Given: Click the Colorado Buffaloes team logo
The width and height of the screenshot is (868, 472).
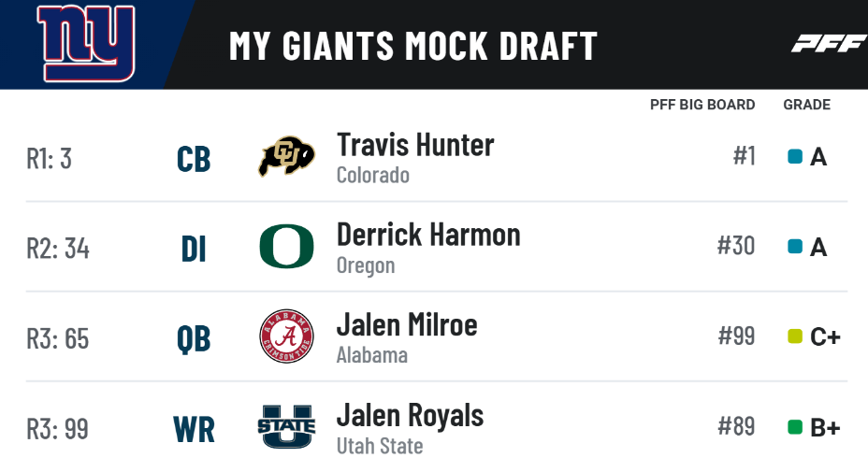Looking at the screenshot, I should pos(286,157).
